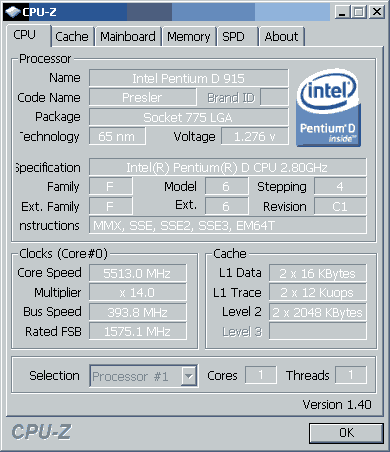Click the Name field showing Pentium D 915
Viewport: 390px width, 452px height.
pyautogui.click(x=189, y=78)
